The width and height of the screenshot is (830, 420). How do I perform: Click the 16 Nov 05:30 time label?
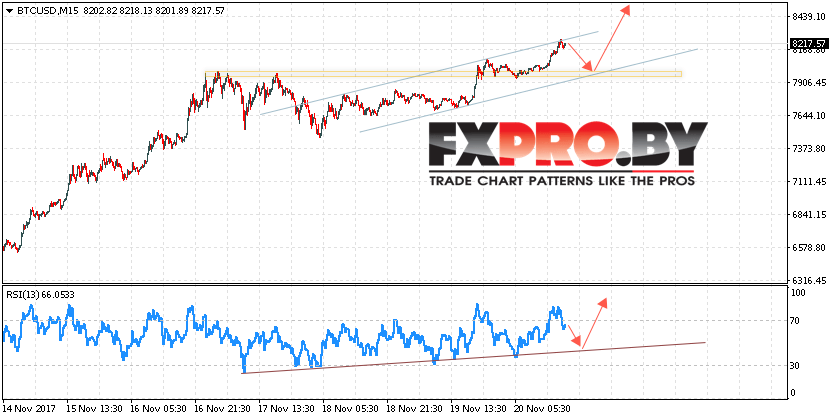(x=158, y=409)
